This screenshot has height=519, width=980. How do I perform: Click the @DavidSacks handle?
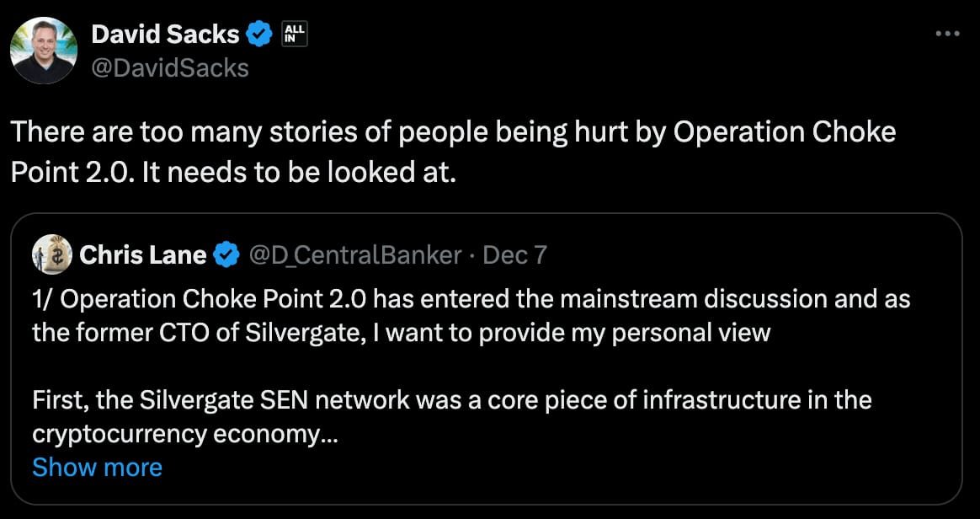(x=169, y=67)
